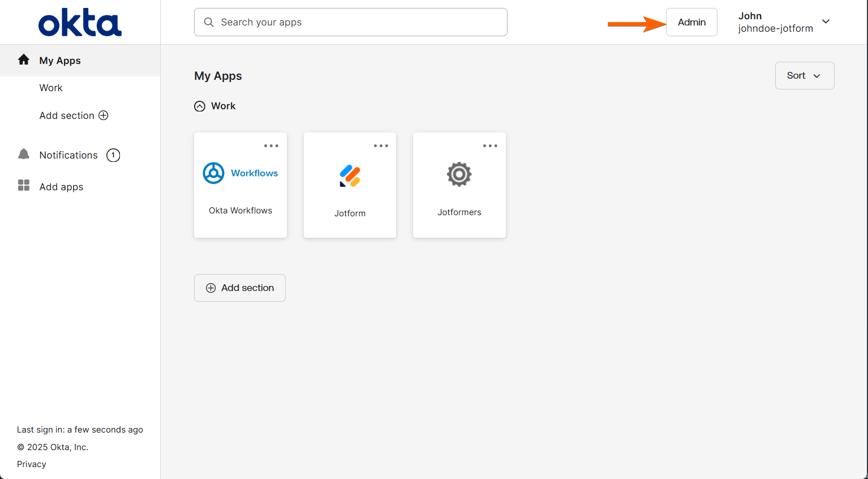Expand the Sort dropdown
This screenshot has height=479, width=868.
pyautogui.click(x=804, y=76)
